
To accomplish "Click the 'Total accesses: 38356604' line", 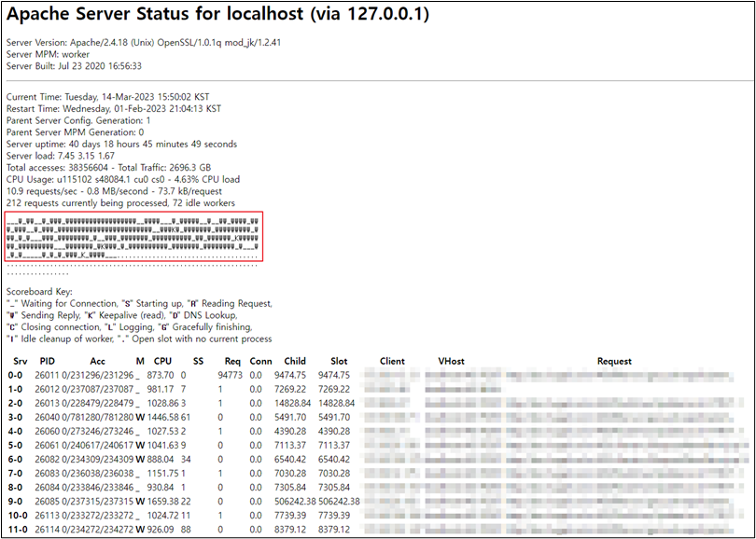I will click(x=108, y=168).
